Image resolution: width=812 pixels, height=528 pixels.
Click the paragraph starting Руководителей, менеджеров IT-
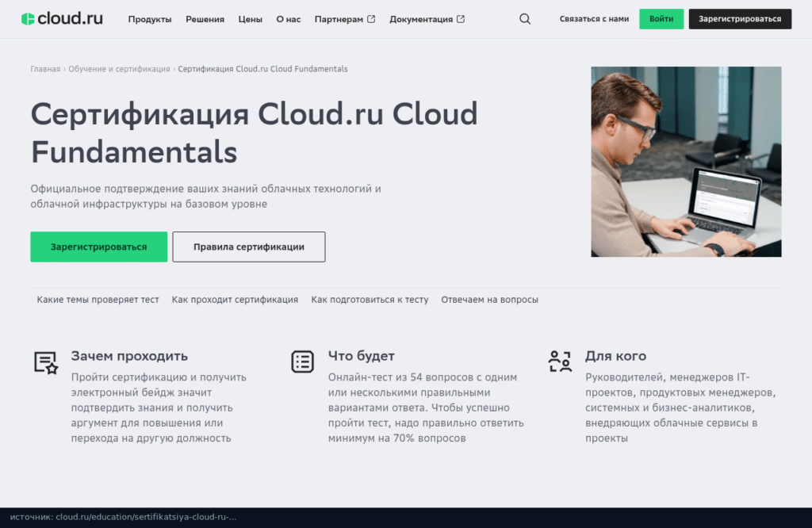[680, 407]
